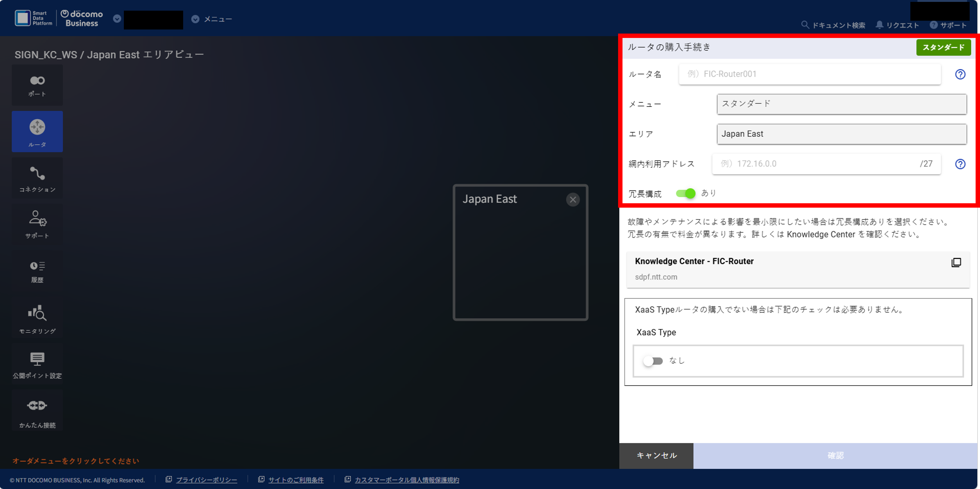The image size is (980, 489).
Task: Click the docomo Business logo
Action: (82, 18)
